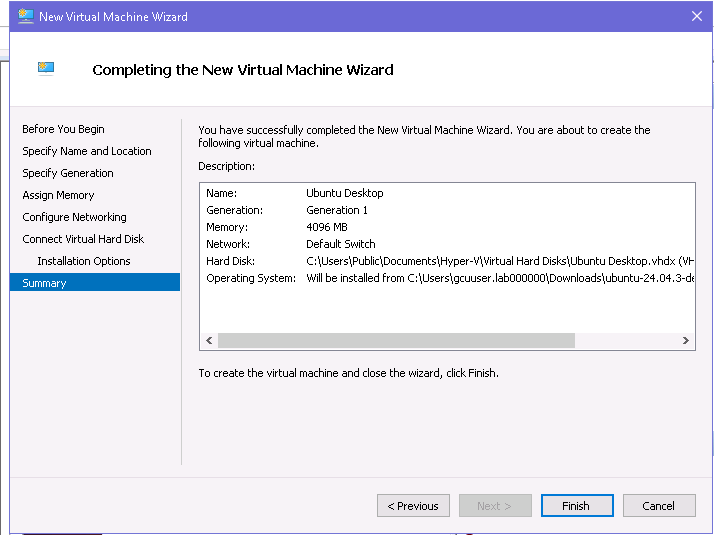Screen dimensions: 714x535
Task: Click Previous to return to the prior page
Action: click(413, 506)
